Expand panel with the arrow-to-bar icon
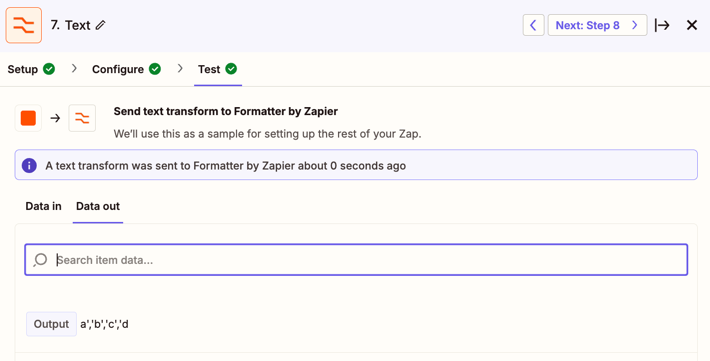Screen dimensions: 710x361 tap(662, 25)
